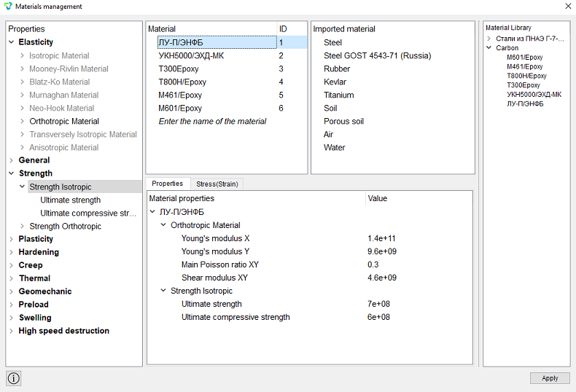Click the material name entry field
This screenshot has width=576, height=392.
tap(212, 121)
